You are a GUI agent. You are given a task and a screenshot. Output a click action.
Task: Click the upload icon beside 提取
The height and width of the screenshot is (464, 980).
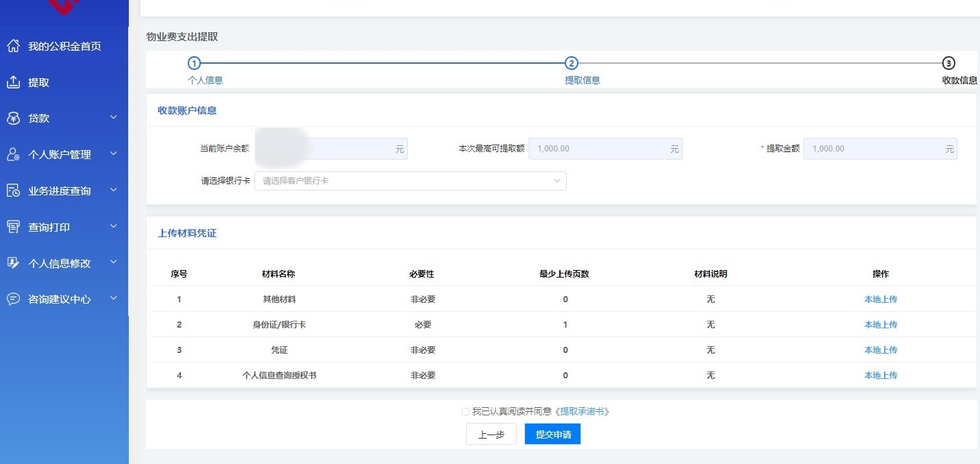pyautogui.click(x=13, y=82)
